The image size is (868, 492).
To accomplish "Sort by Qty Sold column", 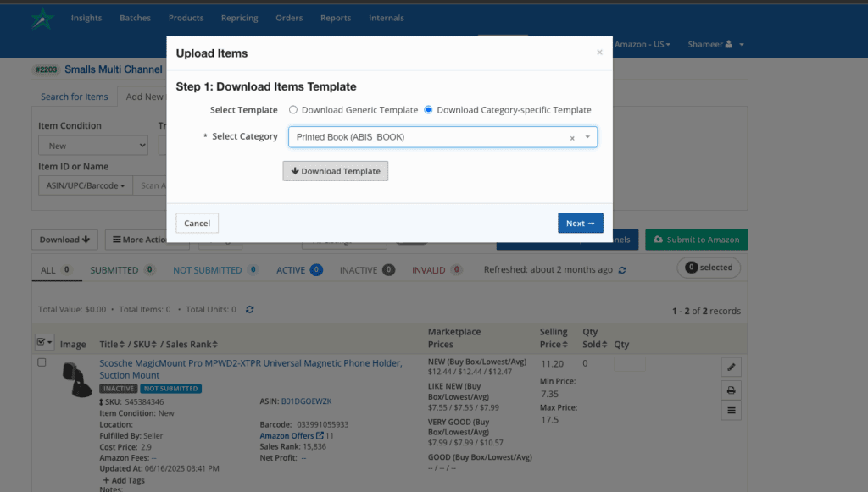I will (x=594, y=338).
